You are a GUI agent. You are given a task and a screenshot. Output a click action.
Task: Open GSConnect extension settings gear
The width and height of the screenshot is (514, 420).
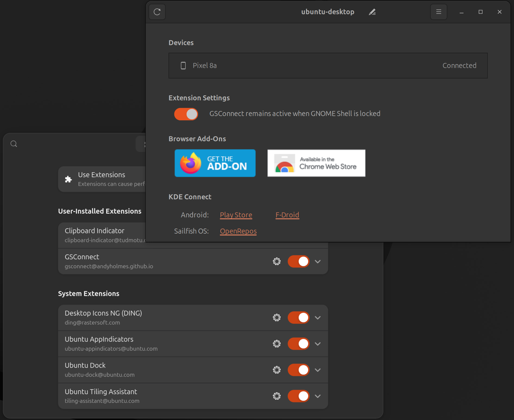click(277, 261)
